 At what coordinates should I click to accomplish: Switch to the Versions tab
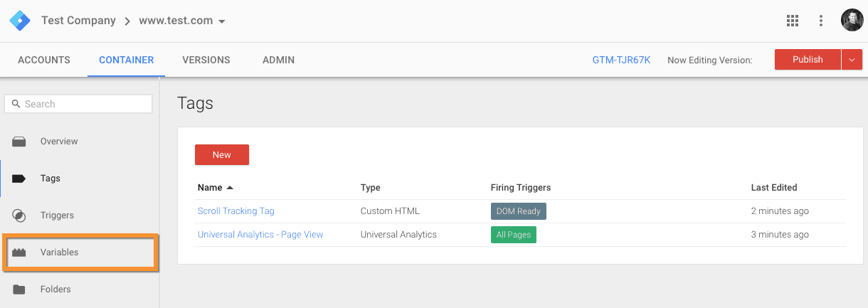(206, 60)
